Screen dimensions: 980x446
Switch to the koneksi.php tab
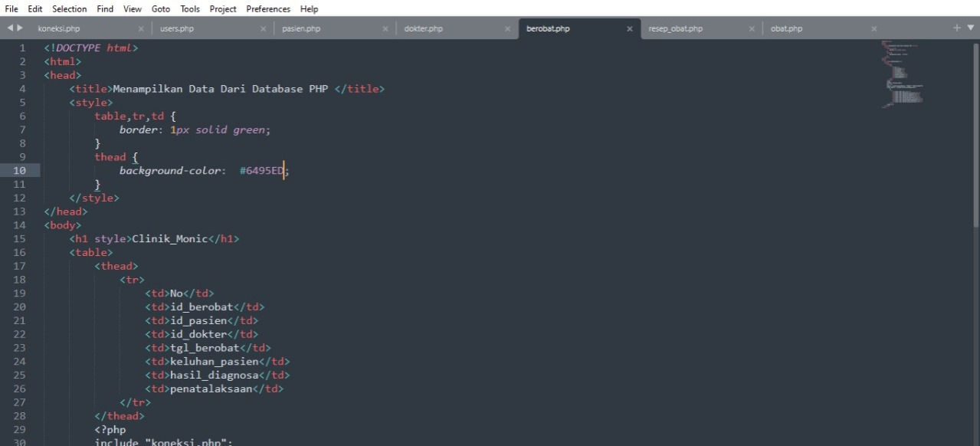[59, 29]
